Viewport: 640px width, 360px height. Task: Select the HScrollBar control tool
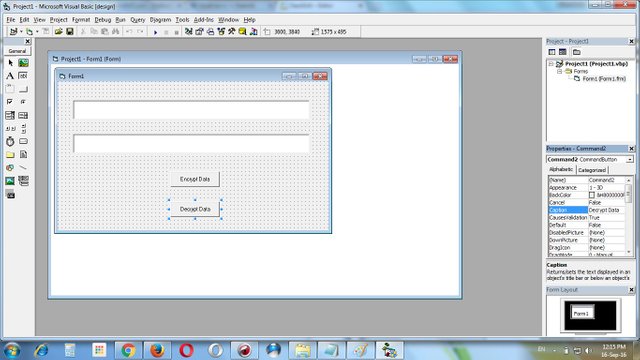point(10,128)
